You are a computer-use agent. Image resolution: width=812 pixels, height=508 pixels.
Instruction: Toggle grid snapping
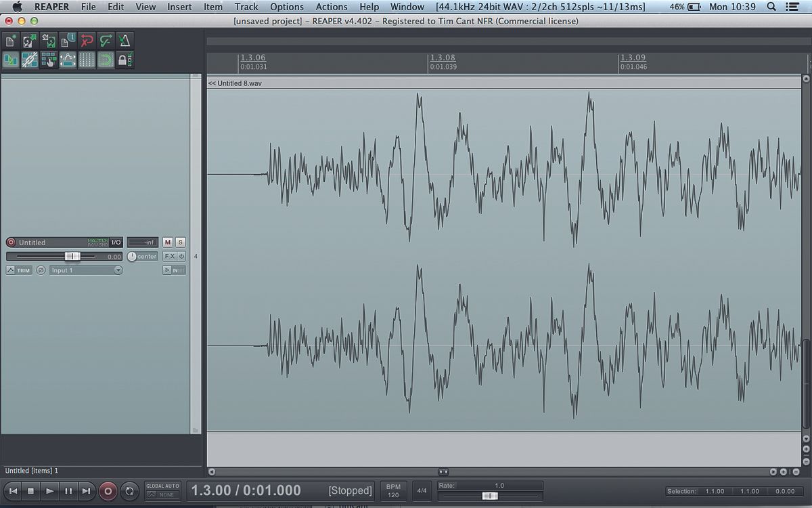pos(85,60)
